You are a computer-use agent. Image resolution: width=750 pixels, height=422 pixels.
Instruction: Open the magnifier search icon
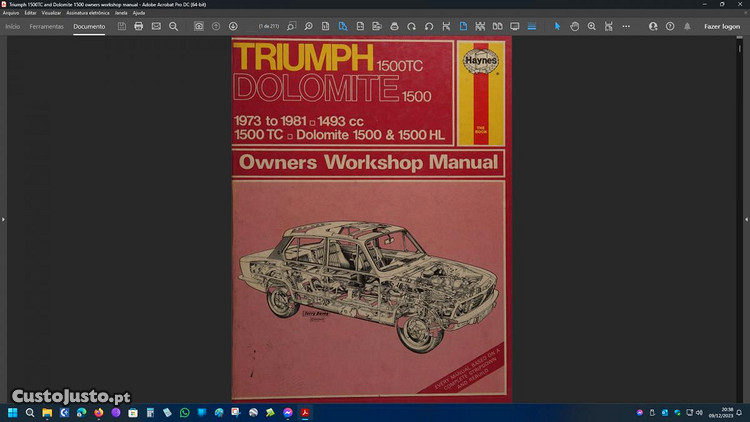[x=173, y=26]
